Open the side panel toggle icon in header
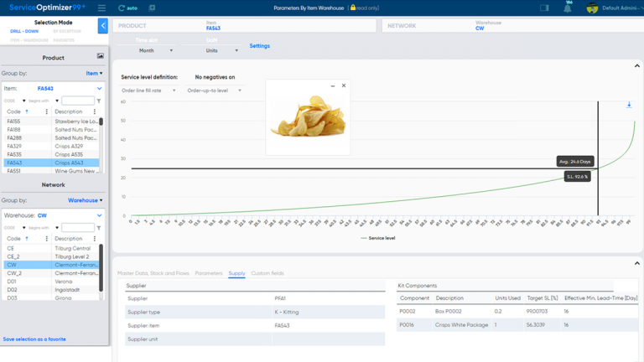The image size is (644, 362). tap(544, 8)
